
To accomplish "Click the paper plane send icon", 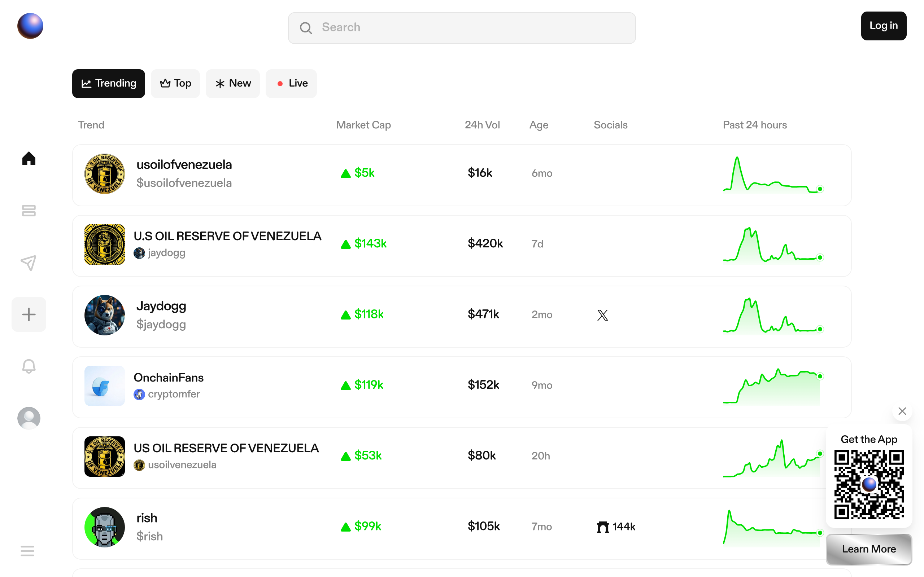I will [29, 263].
